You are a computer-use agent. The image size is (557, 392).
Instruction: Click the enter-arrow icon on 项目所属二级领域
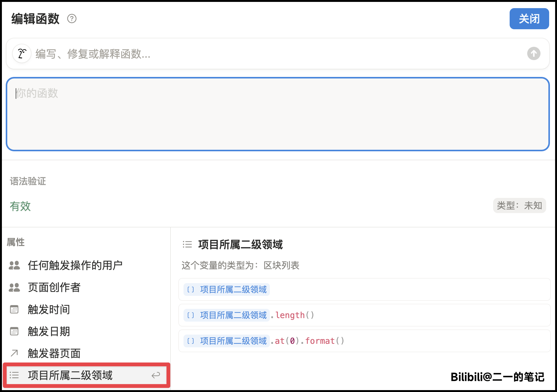[x=156, y=375]
